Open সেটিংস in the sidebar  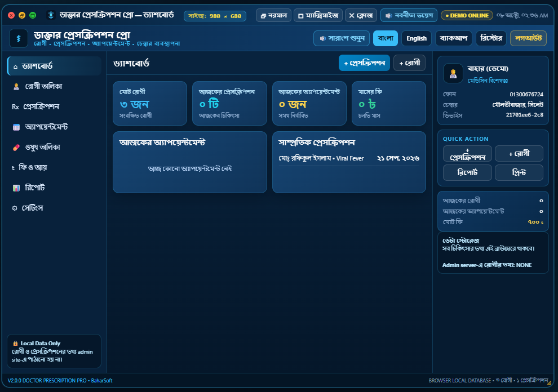[x=54, y=208]
